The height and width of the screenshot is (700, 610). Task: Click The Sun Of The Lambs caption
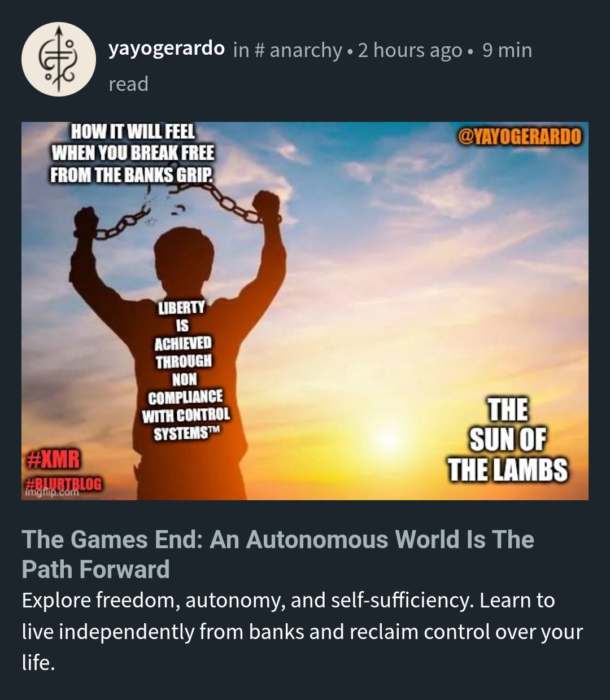coord(507,439)
